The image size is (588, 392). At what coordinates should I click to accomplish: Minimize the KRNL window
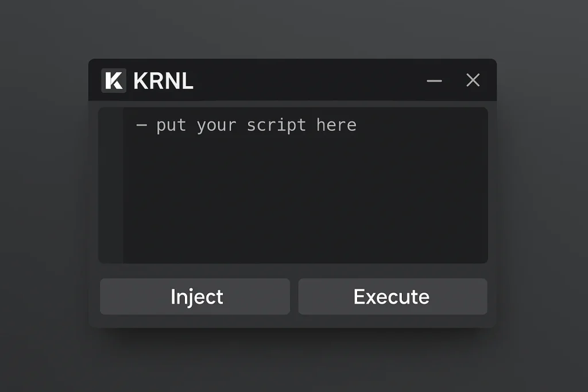click(434, 80)
